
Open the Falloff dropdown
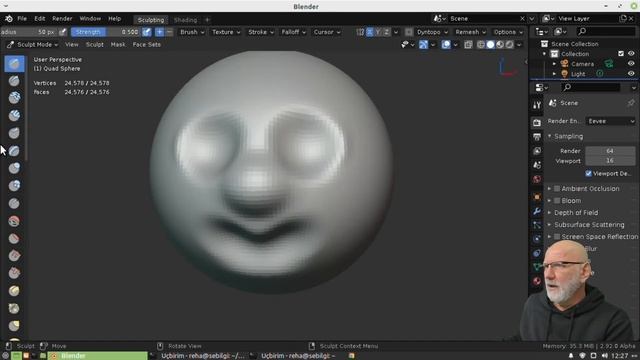[293, 32]
